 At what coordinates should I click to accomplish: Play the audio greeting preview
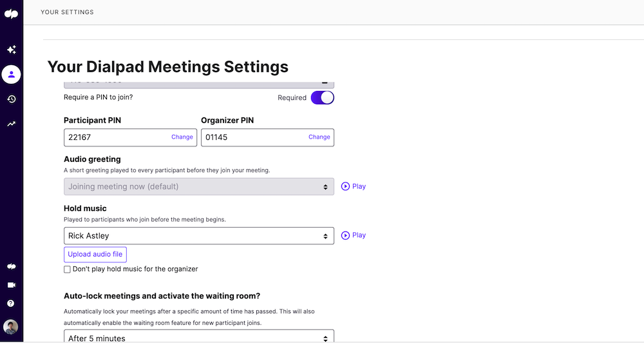click(x=354, y=186)
